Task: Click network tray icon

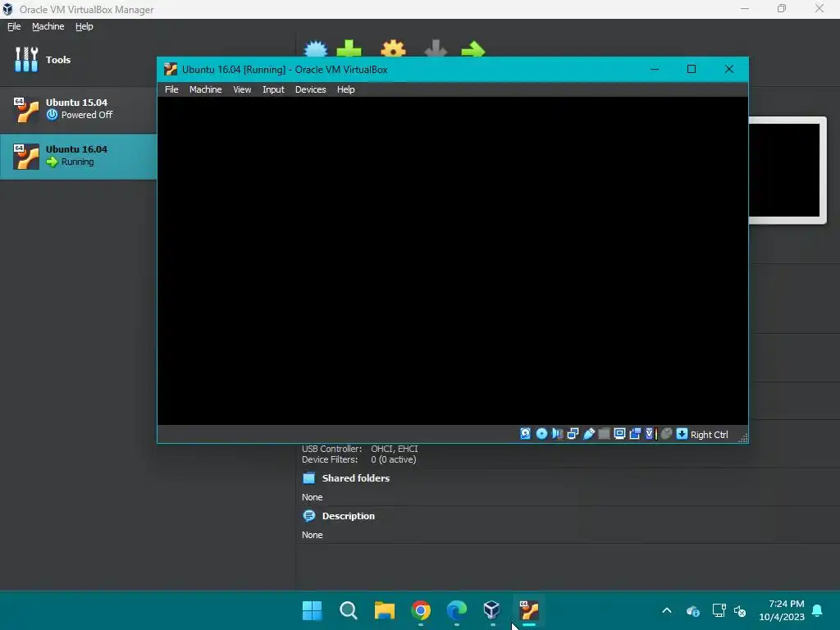Action: 719,610
